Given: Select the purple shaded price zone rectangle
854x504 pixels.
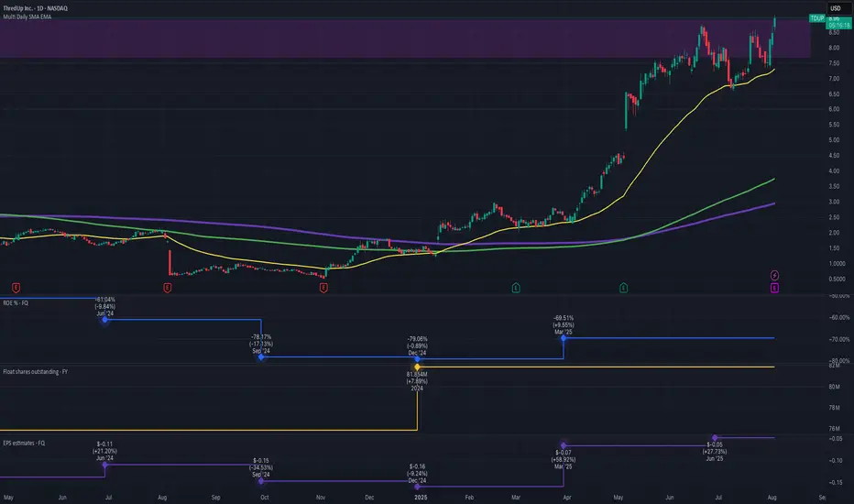Looking at the screenshot, I should 405,38.
